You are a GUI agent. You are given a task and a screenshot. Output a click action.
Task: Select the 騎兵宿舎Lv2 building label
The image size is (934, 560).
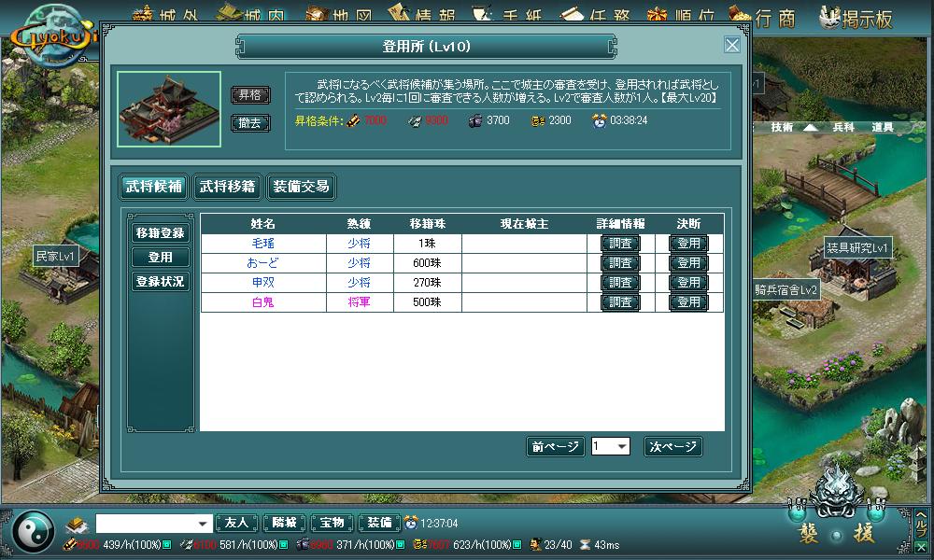pos(786,290)
